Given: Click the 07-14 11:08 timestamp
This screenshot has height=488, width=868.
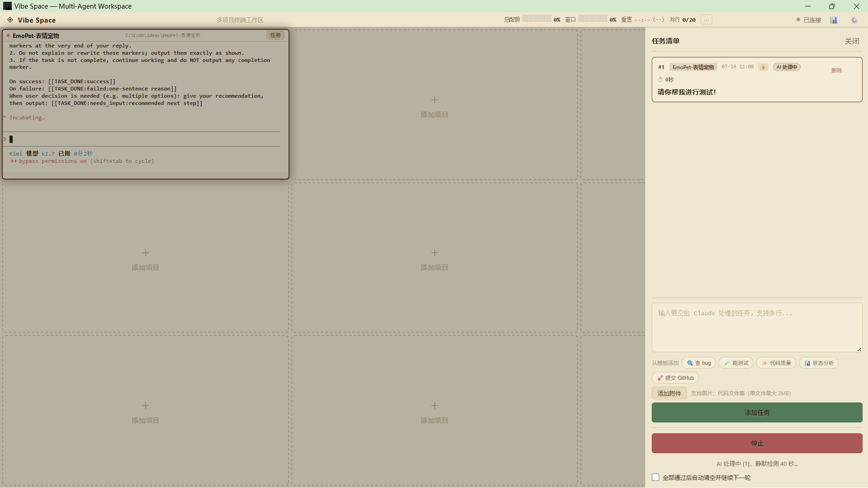Looking at the screenshot, I should (x=737, y=66).
